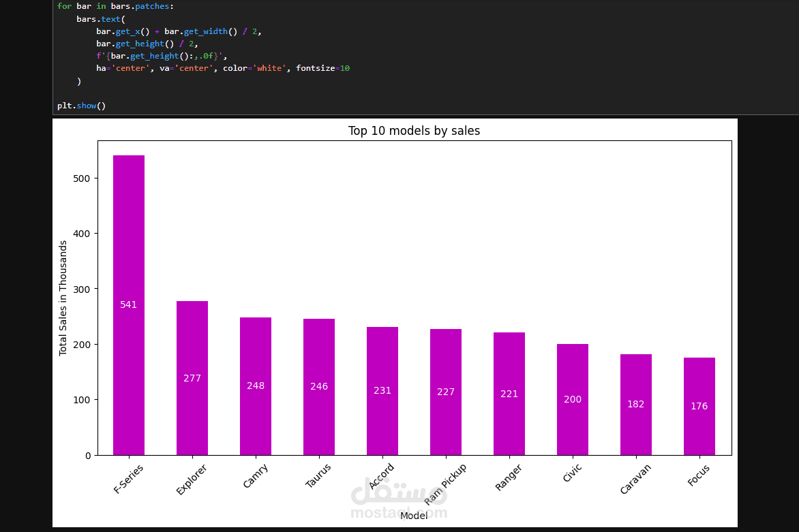
Task: Click the 'Civic' x-axis label
Action: [x=572, y=473]
